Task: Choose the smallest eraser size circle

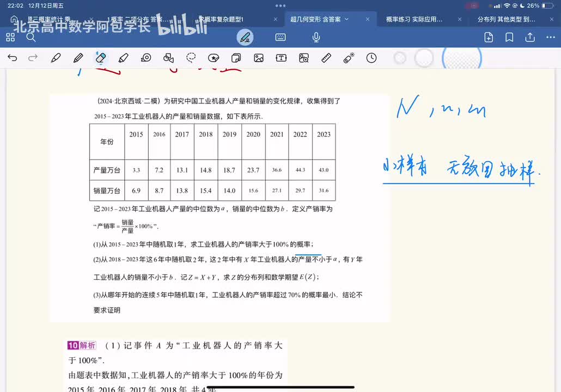Action: (x=400, y=58)
